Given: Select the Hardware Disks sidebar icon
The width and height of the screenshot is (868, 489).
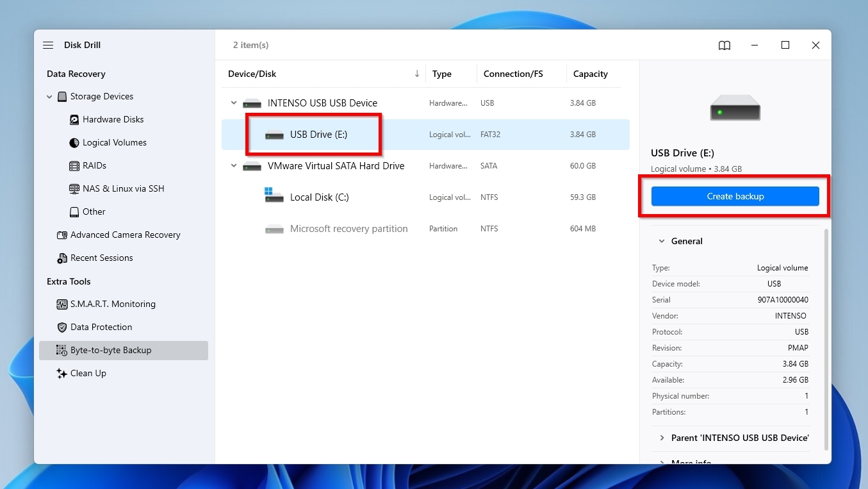Looking at the screenshot, I should click(x=74, y=119).
